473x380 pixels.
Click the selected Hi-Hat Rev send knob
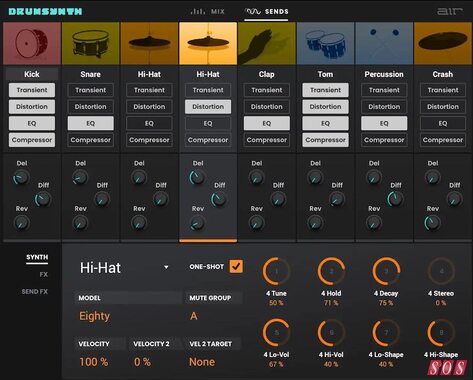click(x=197, y=223)
